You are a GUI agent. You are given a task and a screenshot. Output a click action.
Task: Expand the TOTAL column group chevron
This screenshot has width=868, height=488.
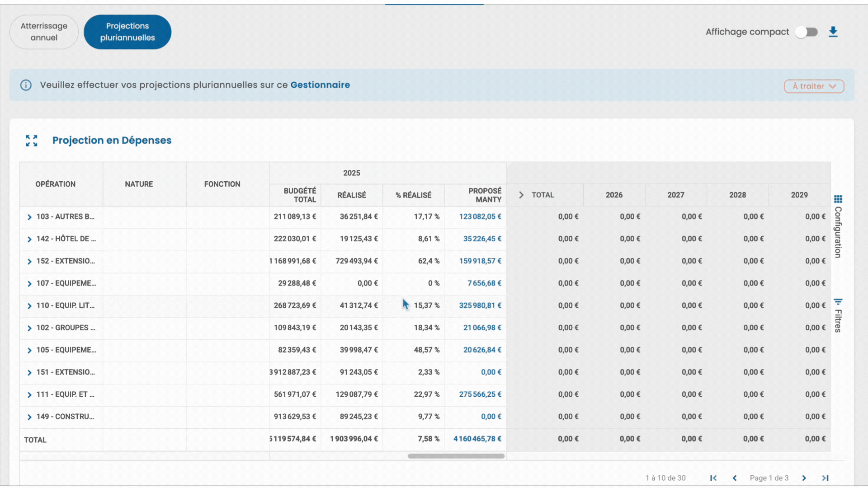[x=521, y=195]
